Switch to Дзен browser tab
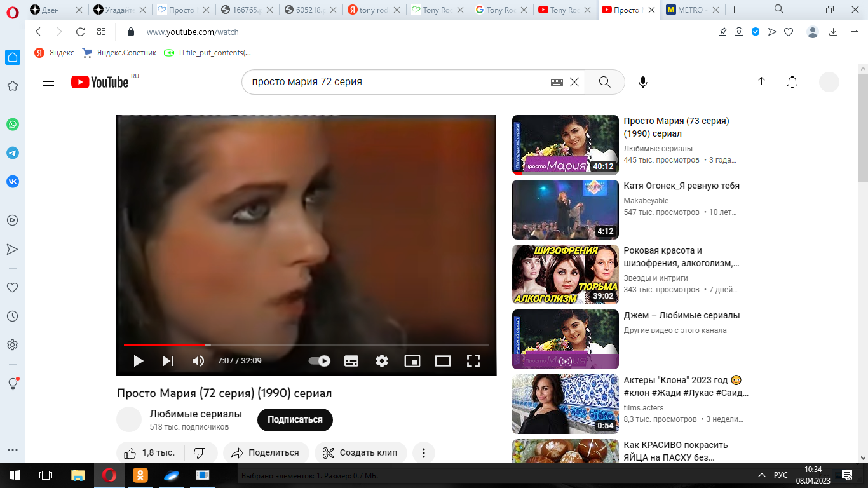 pos(56,10)
